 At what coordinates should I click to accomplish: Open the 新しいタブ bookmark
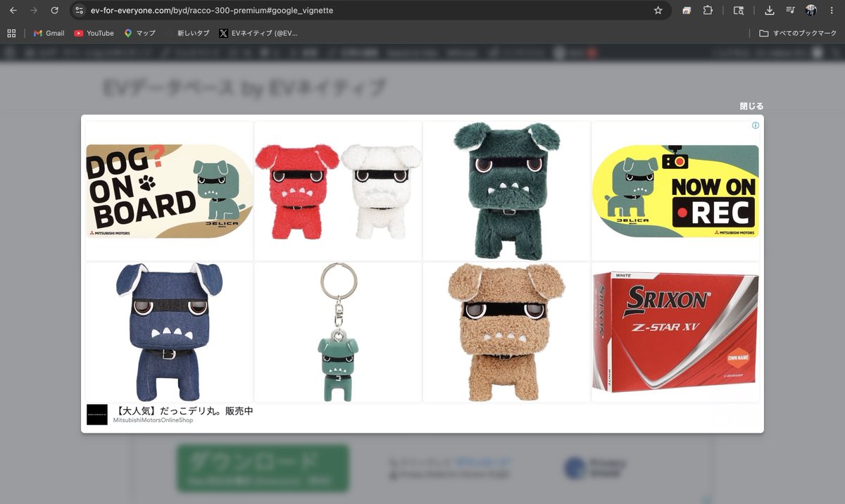(187, 33)
